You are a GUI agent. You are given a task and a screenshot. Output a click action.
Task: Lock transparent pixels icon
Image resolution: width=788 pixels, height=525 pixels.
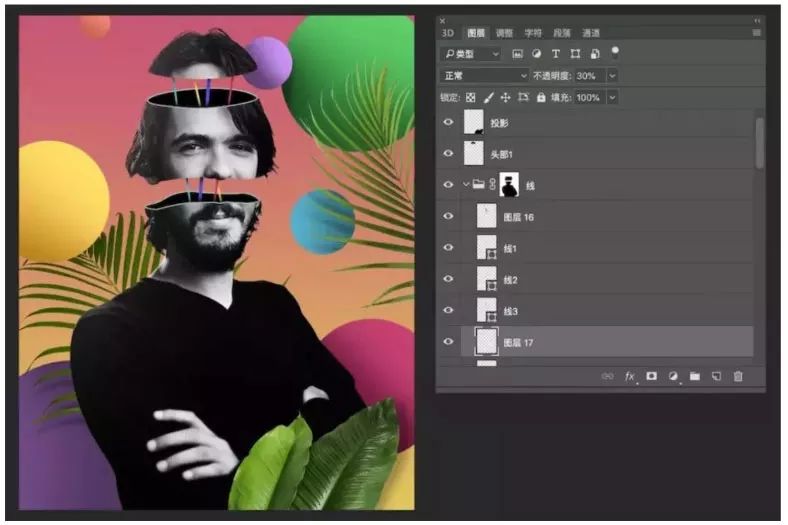pyautogui.click(x=470, y=97)
